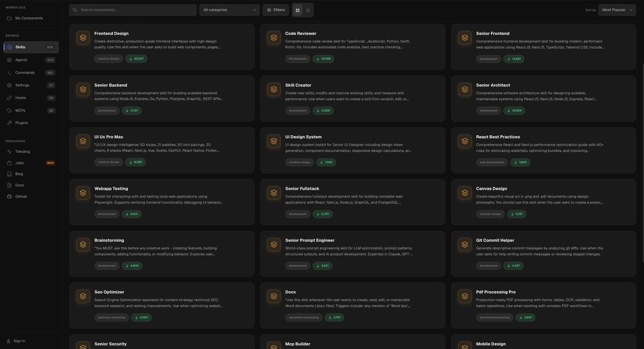The image size is (644, 349).
Task: Browse the Hooks section
Action: click(x=31, y=98)
